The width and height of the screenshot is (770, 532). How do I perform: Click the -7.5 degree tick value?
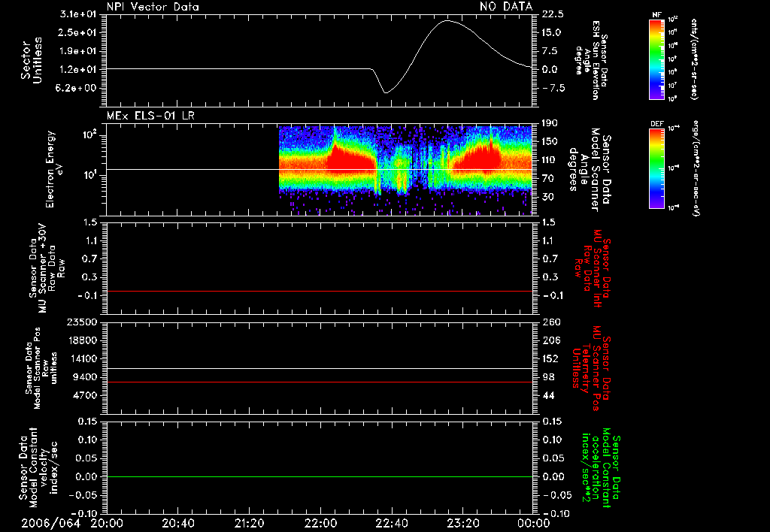(552, 89)
